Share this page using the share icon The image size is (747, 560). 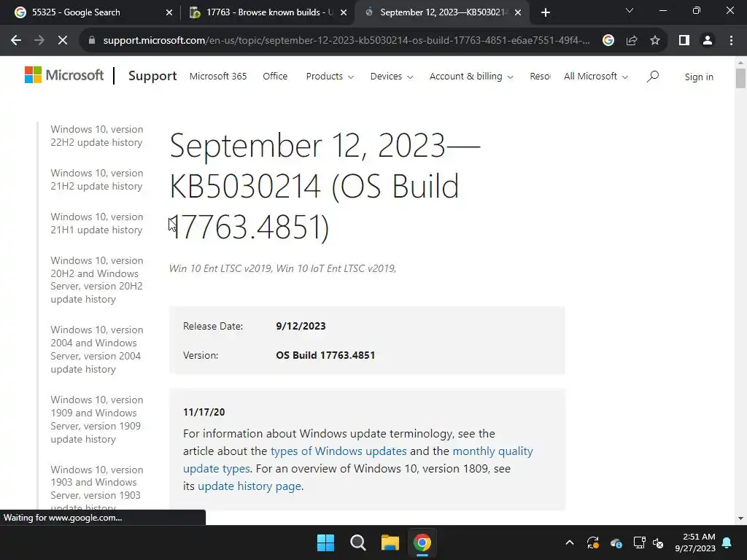tap(632, 41)
